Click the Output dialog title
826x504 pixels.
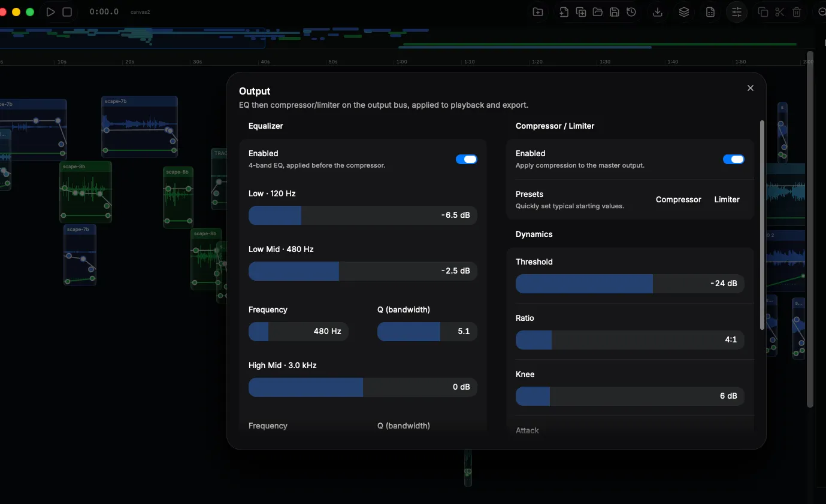pyautogui.click(x=255, y=91)
